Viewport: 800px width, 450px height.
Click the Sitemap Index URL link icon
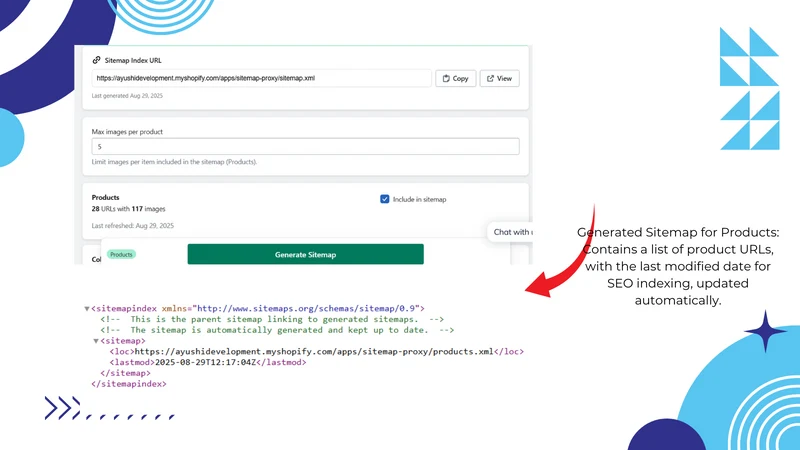click(x=96, y=60)
